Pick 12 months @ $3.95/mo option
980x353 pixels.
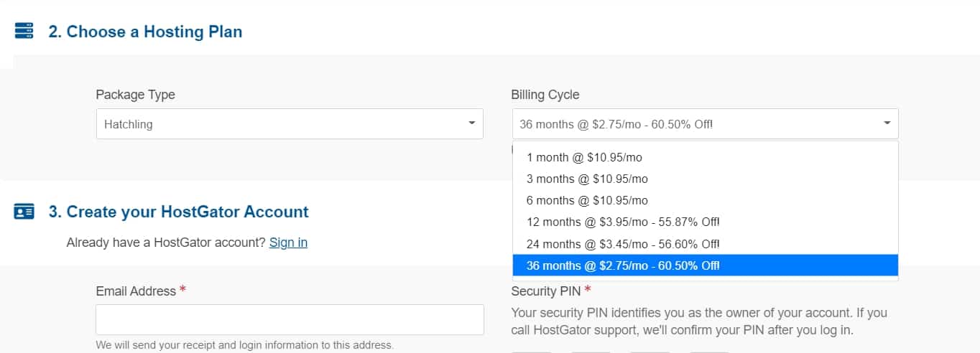tap(705, 222)
